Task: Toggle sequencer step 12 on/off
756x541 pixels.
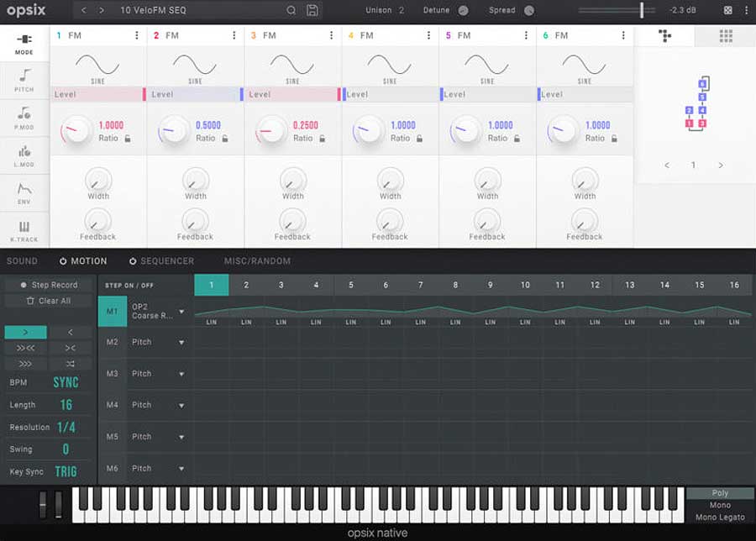Action: click(595, 285)
